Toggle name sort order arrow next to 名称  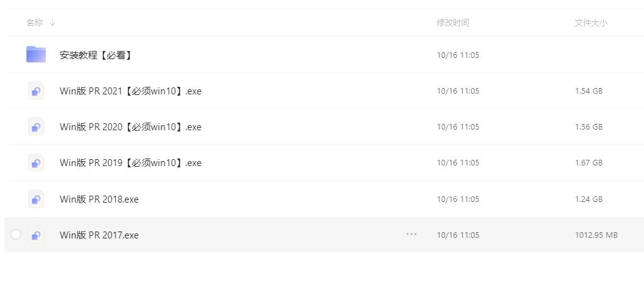pos(52,23)
